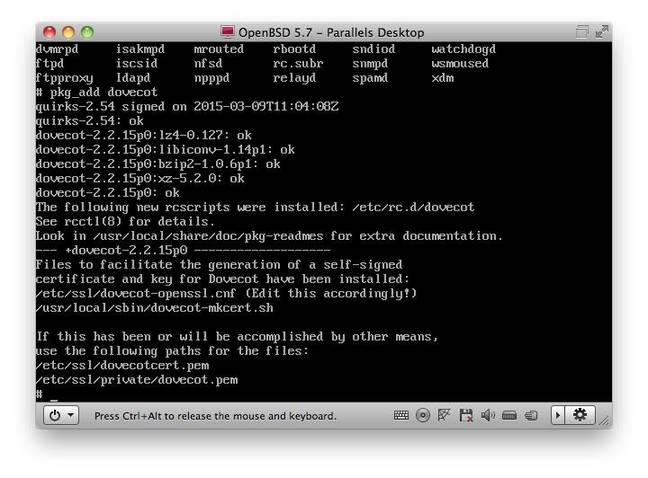This screenshot has height=478, width=648.
Task: Click the floppy disk icon with red X
Action: point(466,415)
